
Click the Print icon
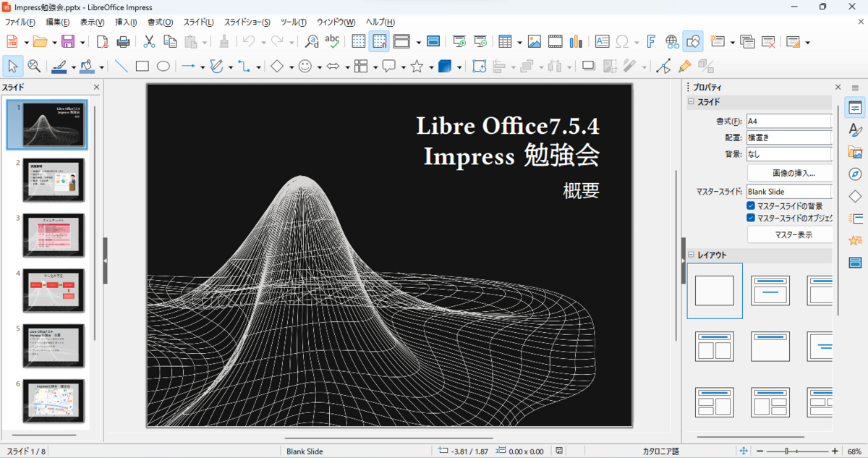[x=123, y=41]
